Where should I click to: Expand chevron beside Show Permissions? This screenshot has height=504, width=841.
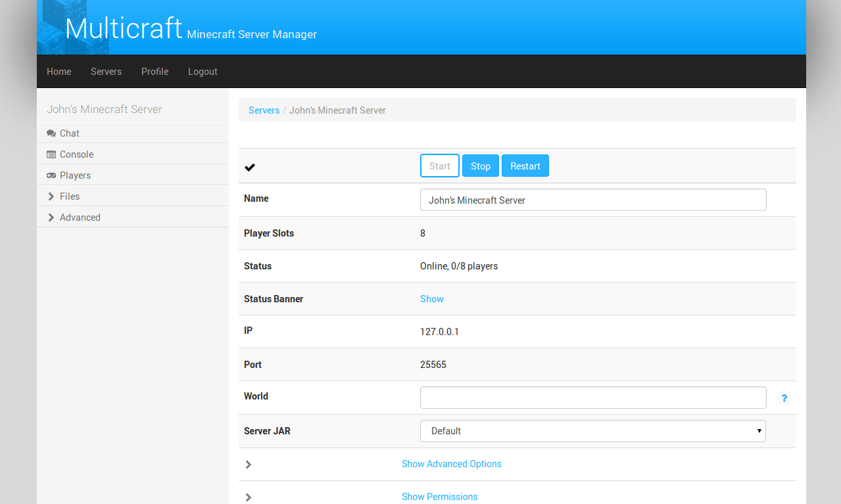tap(249, 497)
